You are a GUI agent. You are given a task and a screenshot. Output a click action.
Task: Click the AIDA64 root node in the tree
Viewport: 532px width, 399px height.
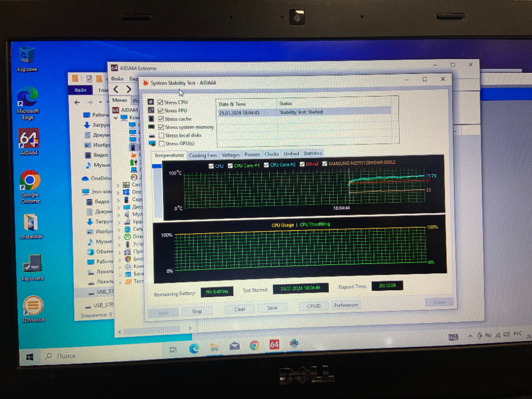125,110
